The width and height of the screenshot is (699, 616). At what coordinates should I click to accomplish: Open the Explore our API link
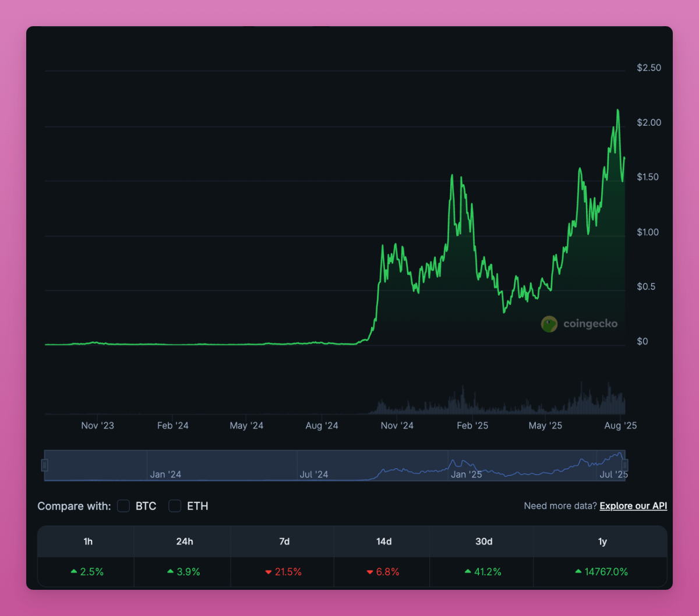(x=633, y=506)
